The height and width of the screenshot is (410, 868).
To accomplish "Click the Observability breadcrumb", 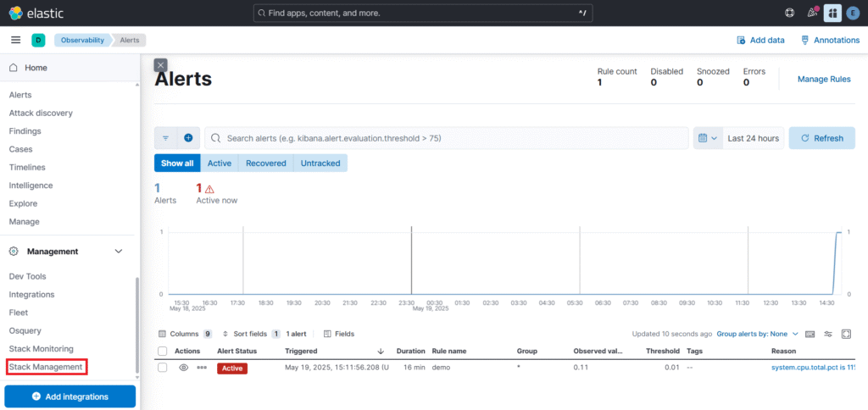I will 82,40.
